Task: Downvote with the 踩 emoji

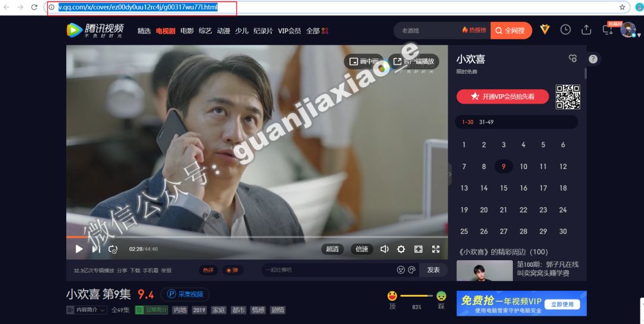Action: pos(441,296)
